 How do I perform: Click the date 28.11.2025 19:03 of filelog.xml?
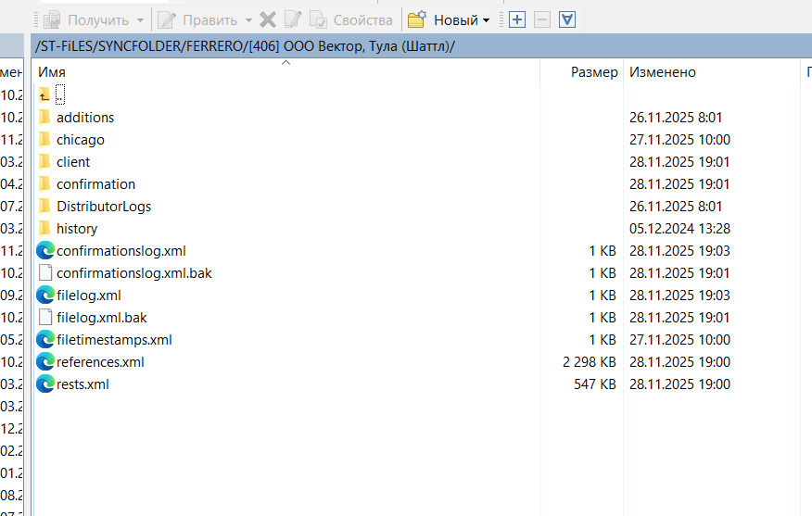(x=679, y=296)
